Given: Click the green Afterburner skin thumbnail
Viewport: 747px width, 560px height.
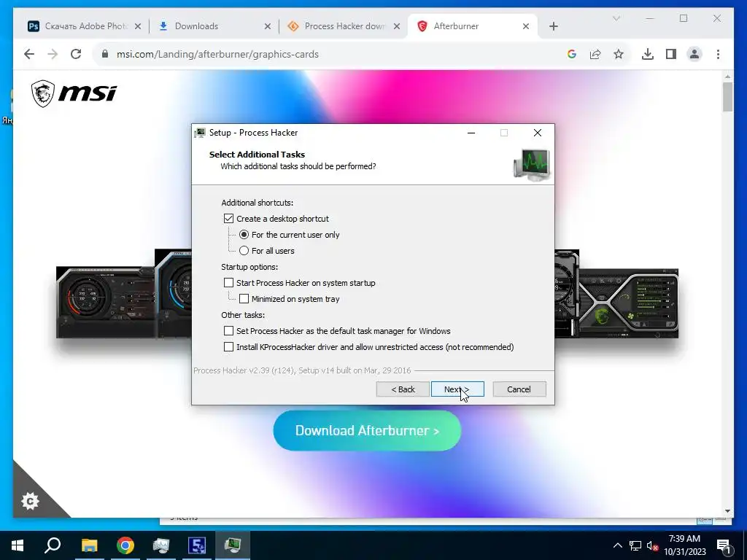Looking at the screenshot, I should 628,303.
